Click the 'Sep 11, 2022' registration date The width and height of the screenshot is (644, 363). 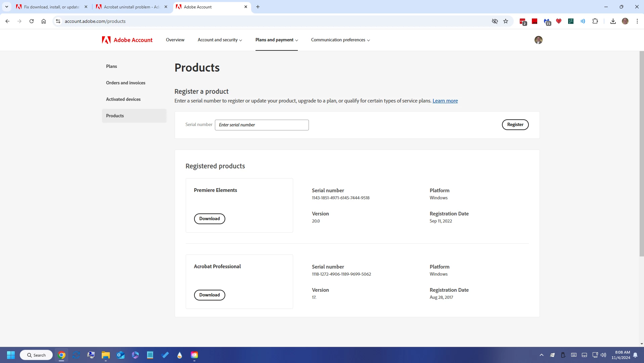coord(441,221)
